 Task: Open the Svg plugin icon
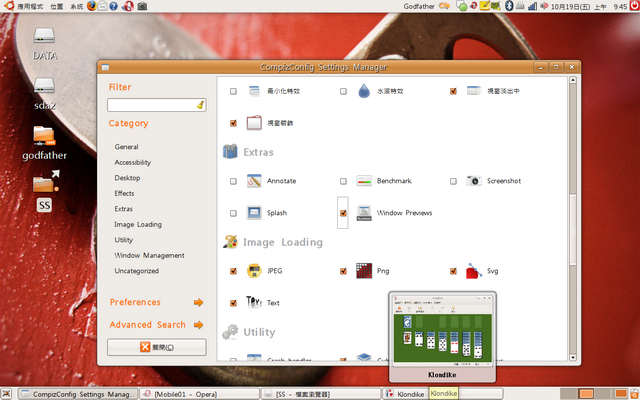(474, 271)
